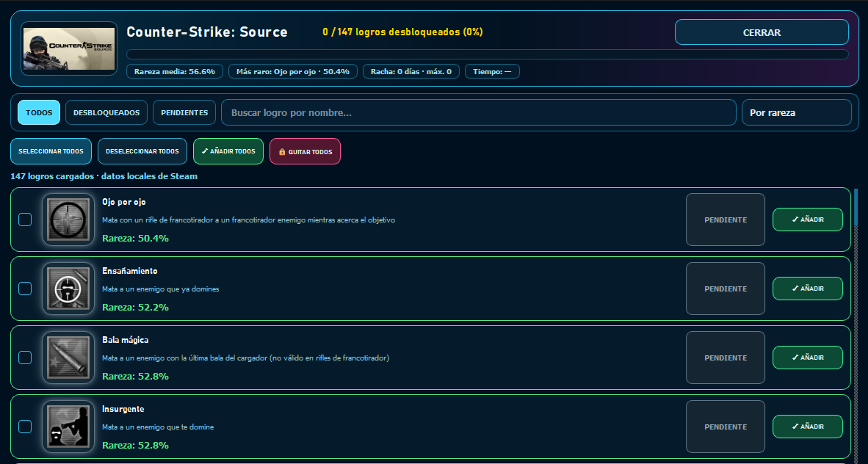Tick the checkbox for Ojo por ojo
Image resolution: width=868 pixels, height=464 pixels.
coord(25,220)
